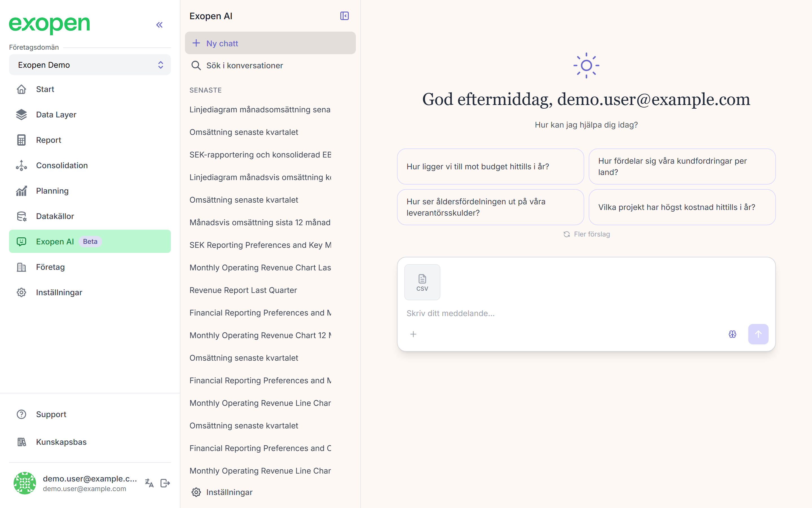Click the Beta badge next to Exopen AI
The height and width of the screenshot is (508, 812).
[x=90, y=242]
